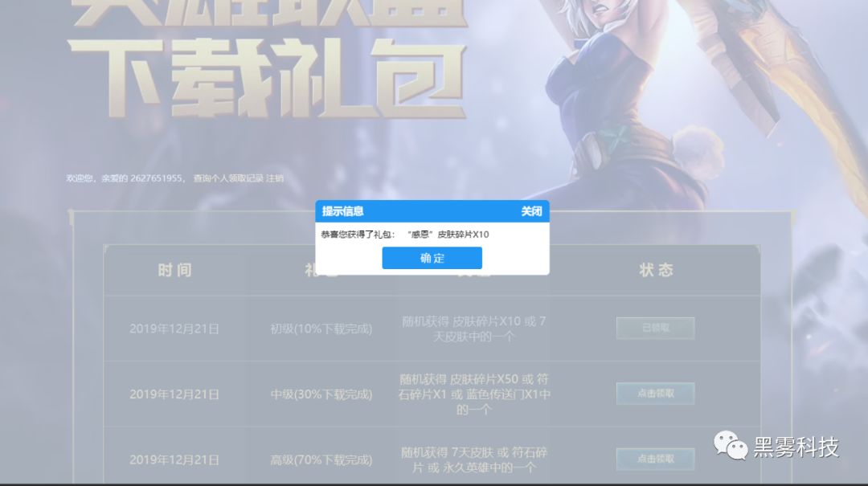Screen dimensions: 868x486
Task: Click the 下载礼包 page heading
Action: click(268, 77)
